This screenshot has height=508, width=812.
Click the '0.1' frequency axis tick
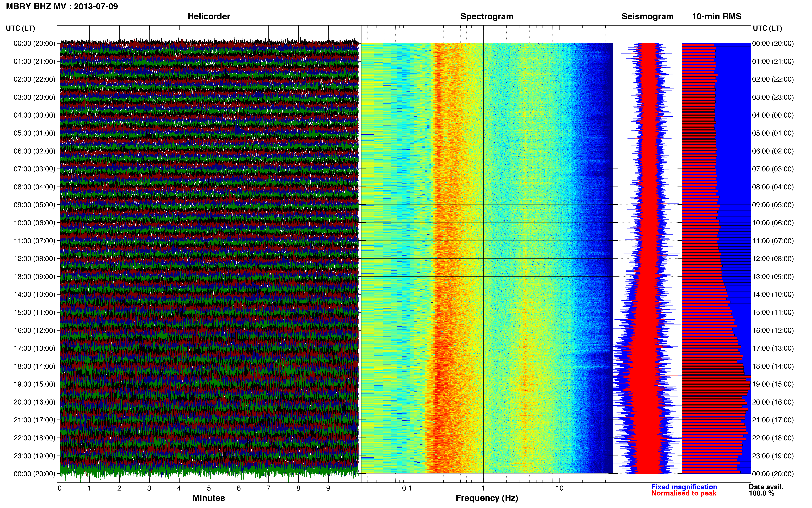(x=407, y=488)
